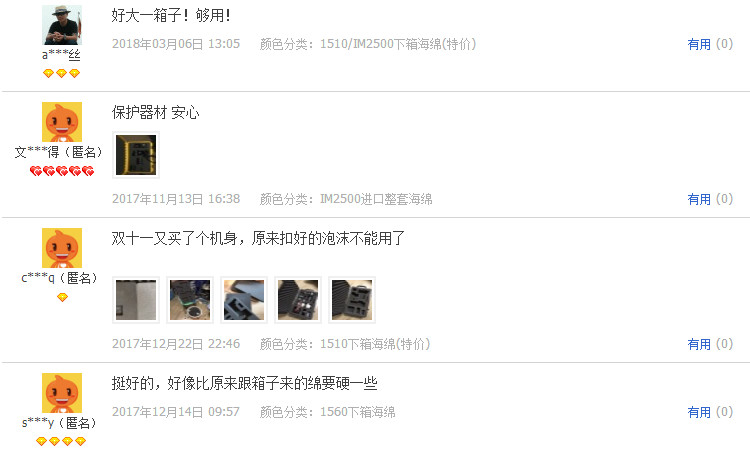This screenshot has width=750, height=454.
Task: Open fourth photo in c***q's review
Action: (298, 300)
